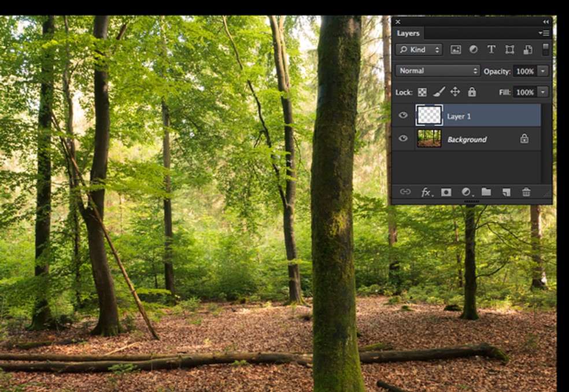
Task: Hide the Background layer
Action: (x=403, y=139)
